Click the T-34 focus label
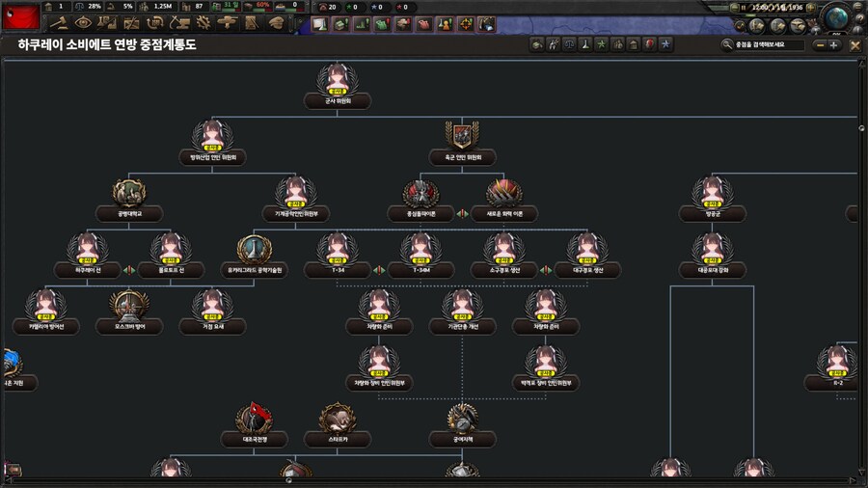This screenshot has width=868, height=488. 337,270
